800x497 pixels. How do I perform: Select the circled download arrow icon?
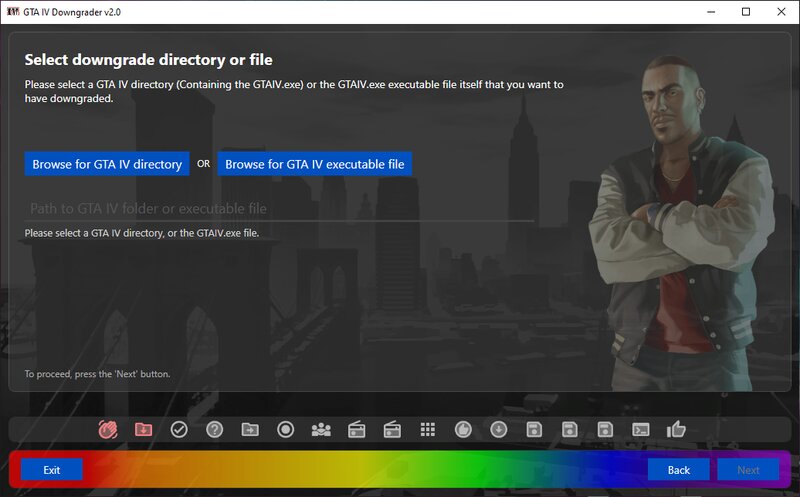point(498,429)
